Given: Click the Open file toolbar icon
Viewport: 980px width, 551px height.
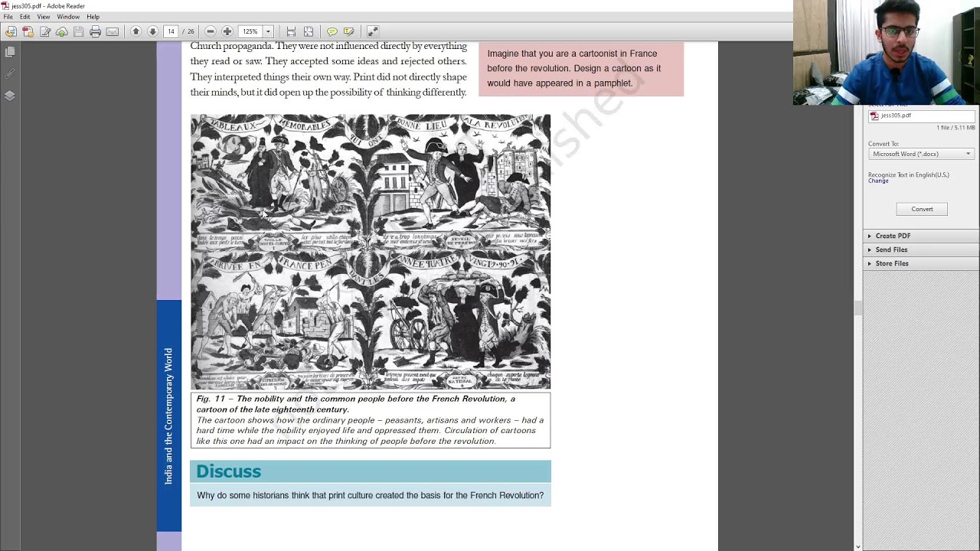Looking at the screenshot, I should 11,31.
